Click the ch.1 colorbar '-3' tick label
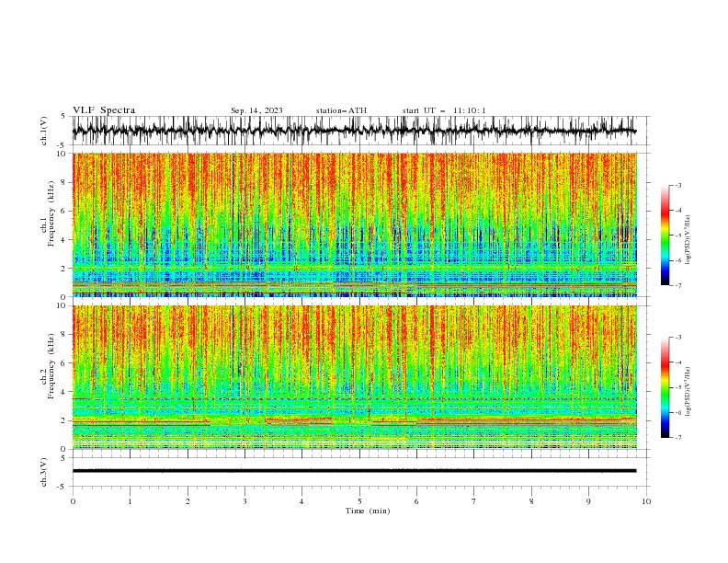This screenshot has height=563, width=728. coord(677,185)
